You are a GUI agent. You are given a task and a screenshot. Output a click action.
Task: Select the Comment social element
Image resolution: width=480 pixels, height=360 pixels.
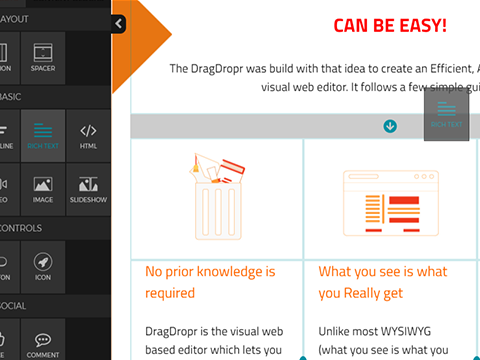tap(43, 340)
